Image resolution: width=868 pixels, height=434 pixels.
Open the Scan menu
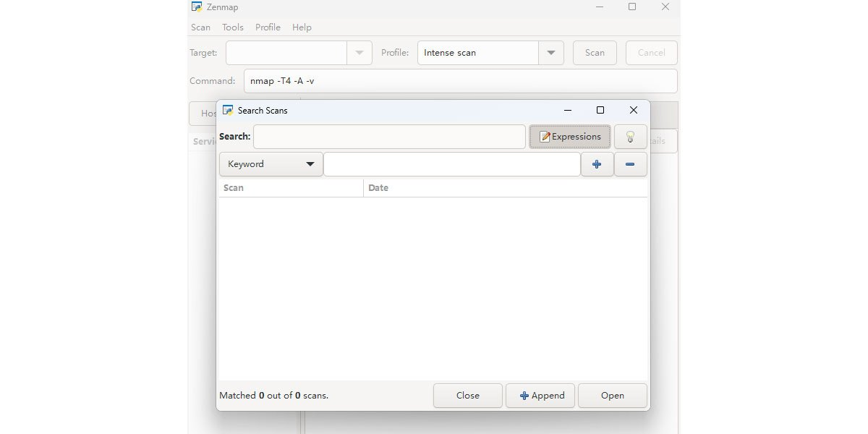point(200,27)
